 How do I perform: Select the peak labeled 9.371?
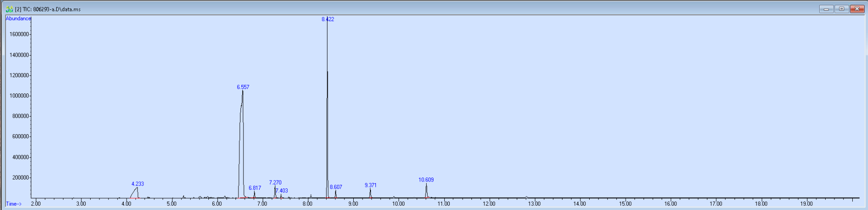coord(370,185)
